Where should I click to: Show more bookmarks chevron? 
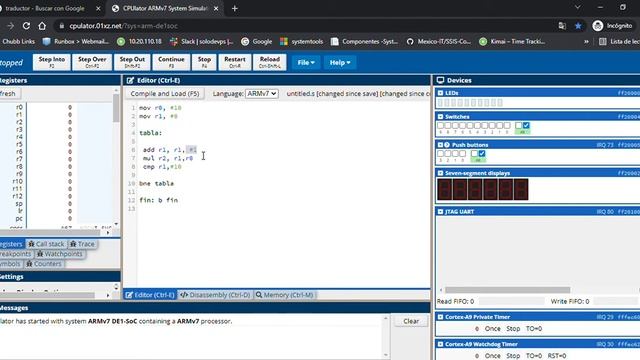tap(586, 41)
